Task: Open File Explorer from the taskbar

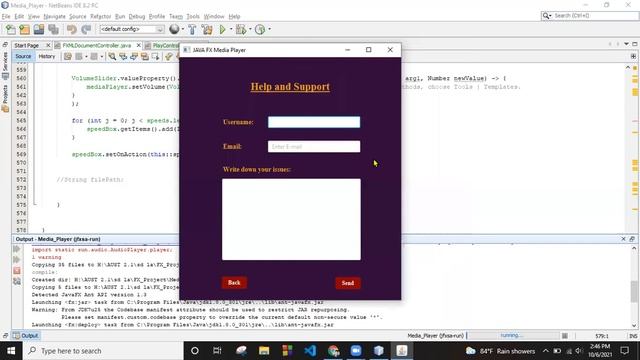Action: click(264, 351)
